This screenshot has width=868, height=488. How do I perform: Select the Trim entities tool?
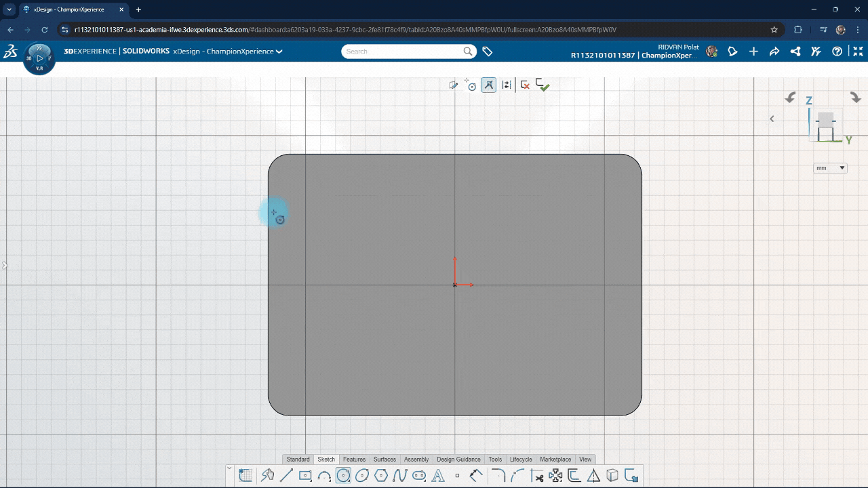click(537, 476)
